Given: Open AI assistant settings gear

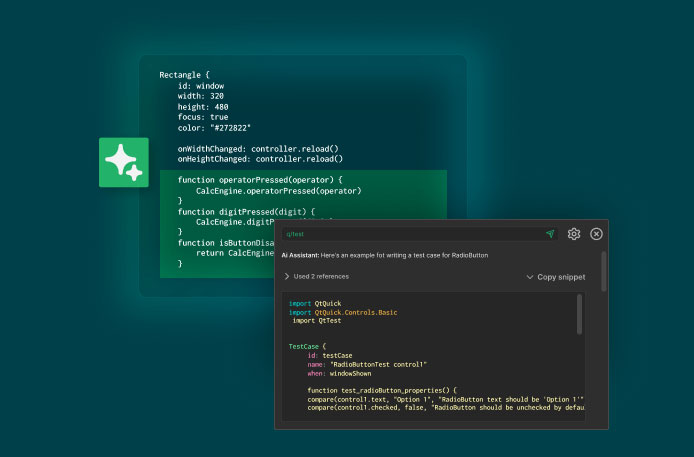Looking at the screenshot, I should [574, 234].
